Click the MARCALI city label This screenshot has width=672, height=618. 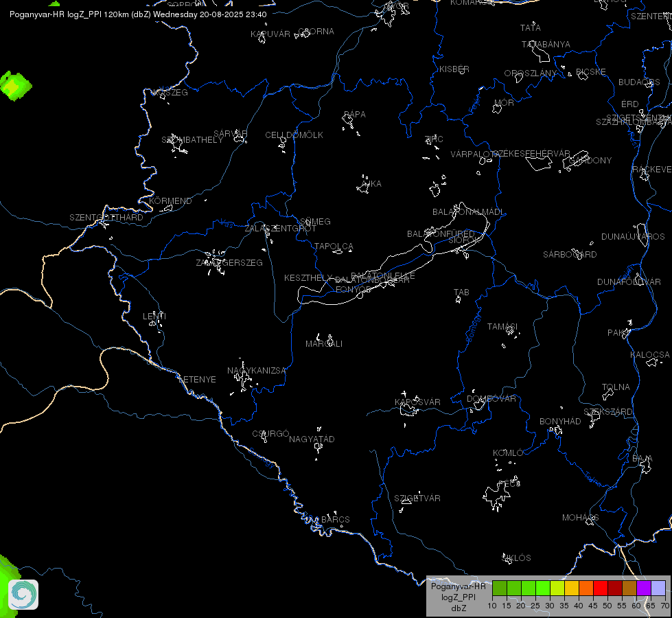(324, 344)
